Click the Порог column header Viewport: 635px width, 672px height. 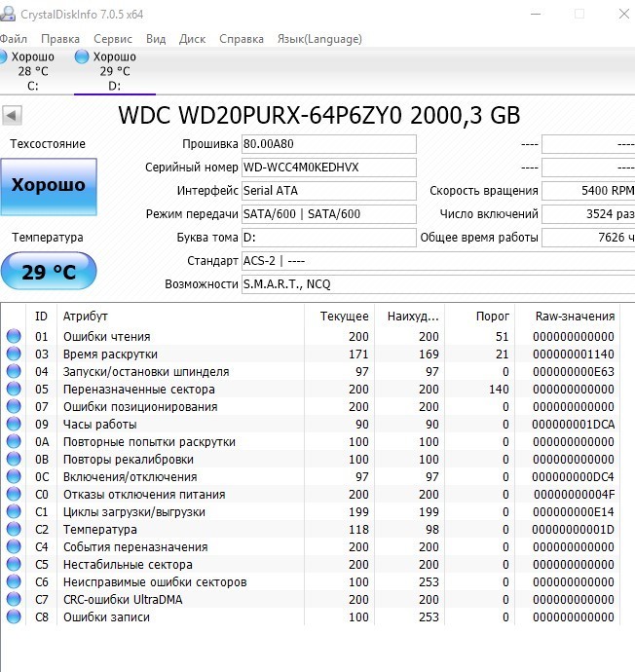point(480,317)
